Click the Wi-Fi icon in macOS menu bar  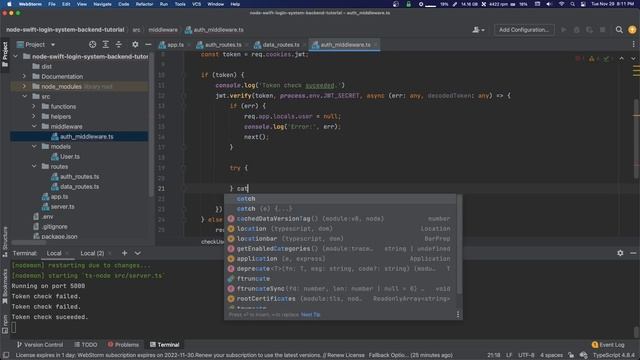coord(561,4)
